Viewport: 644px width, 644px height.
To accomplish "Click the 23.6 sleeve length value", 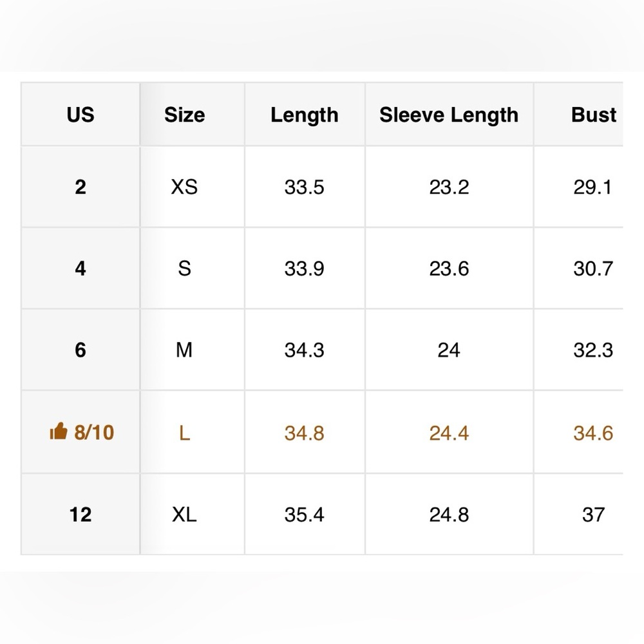I will tap(449, 268).
